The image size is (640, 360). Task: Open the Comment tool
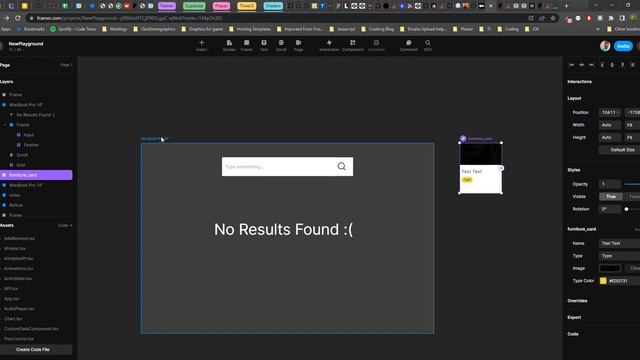coord(409,45)
